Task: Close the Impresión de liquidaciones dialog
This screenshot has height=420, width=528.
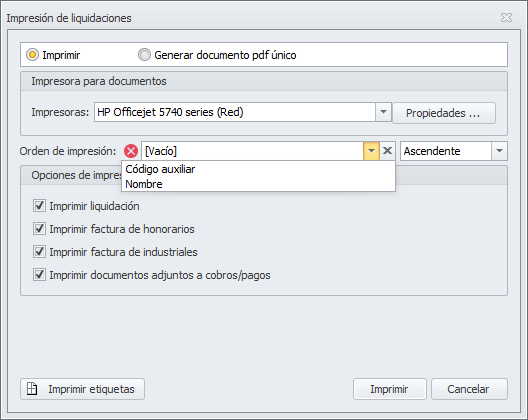Action: (506, 18)
